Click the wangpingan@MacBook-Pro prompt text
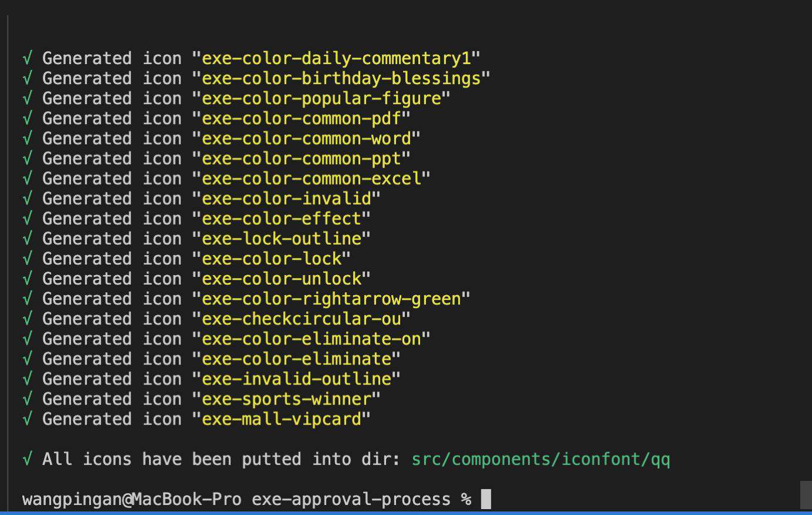 tap(132, 499)
